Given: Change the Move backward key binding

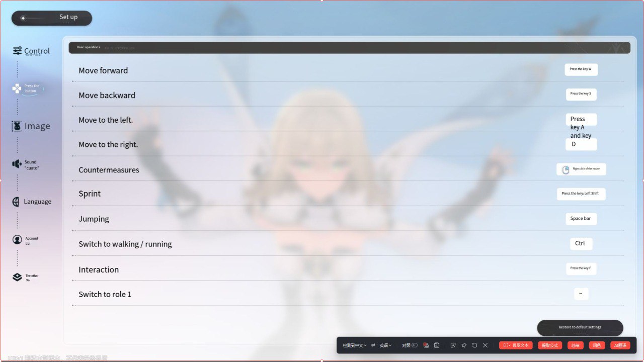Looking at the screenshot, I should point(581,94).
